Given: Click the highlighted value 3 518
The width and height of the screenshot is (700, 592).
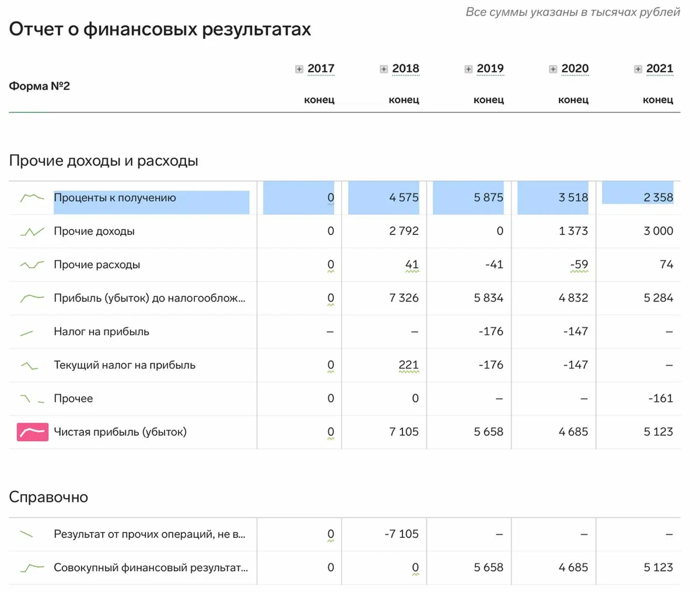Looking at the screenshot, I should pyautogui.click(x=573, y=198).
